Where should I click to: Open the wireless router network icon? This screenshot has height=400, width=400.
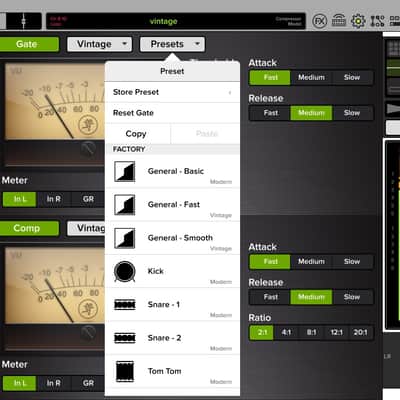coord(339,21)
